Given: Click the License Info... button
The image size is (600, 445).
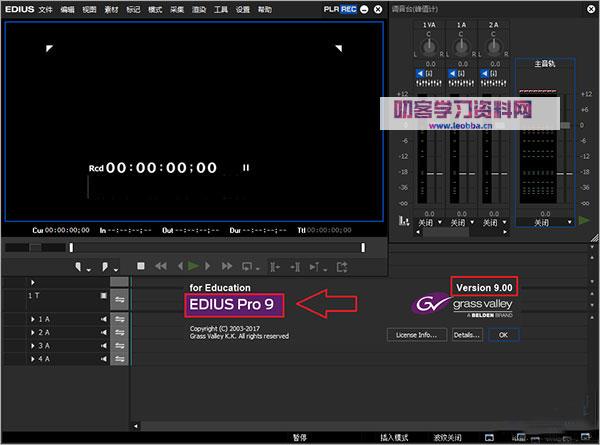Looking at the screenshot, I should 417,335.
